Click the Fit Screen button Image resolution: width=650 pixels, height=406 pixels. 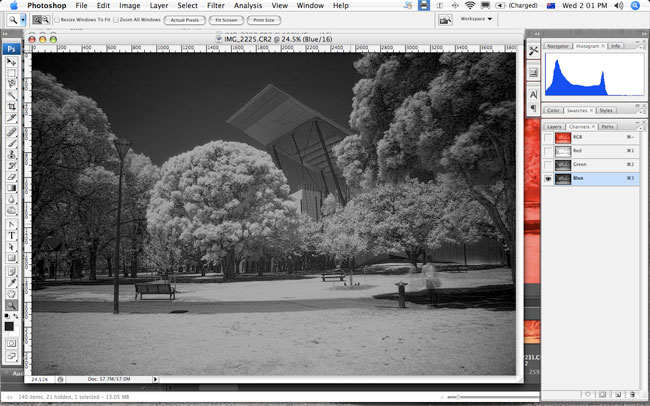[226, 20]
